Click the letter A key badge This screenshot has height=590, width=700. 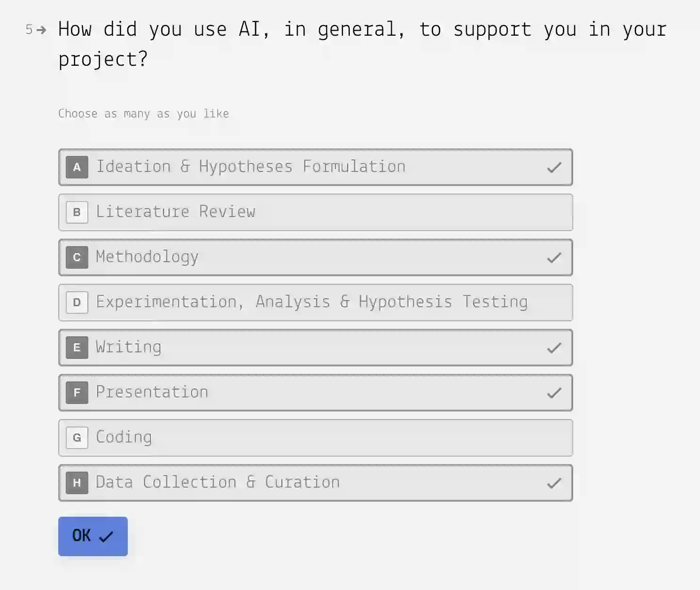click(77, 167)
